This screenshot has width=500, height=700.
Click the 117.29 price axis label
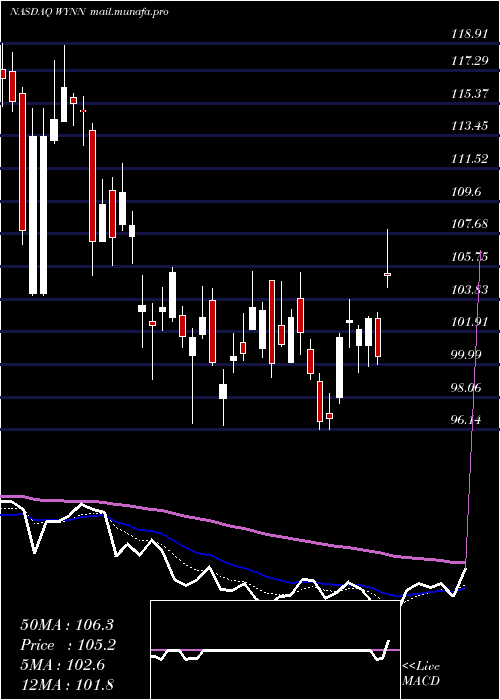469,61
